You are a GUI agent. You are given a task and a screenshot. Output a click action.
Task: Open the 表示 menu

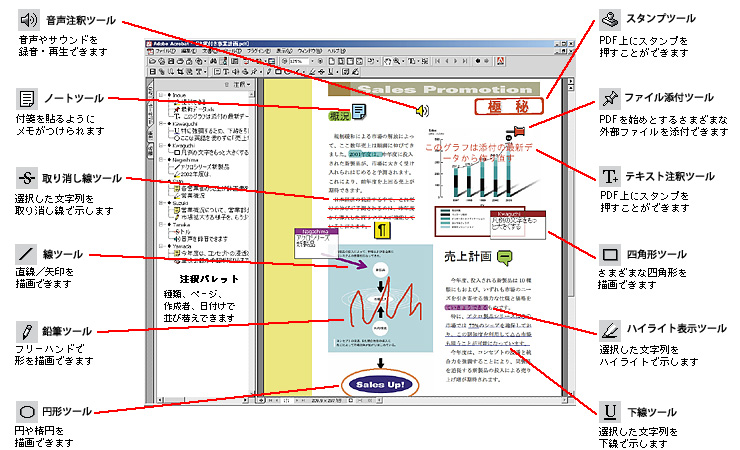coord(284,51)
